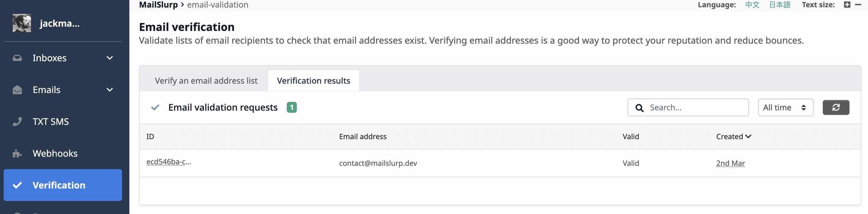Open validation ID ecd546ba-c... link
The width and height of the screenshot is (868, 214).
point(169,162)
